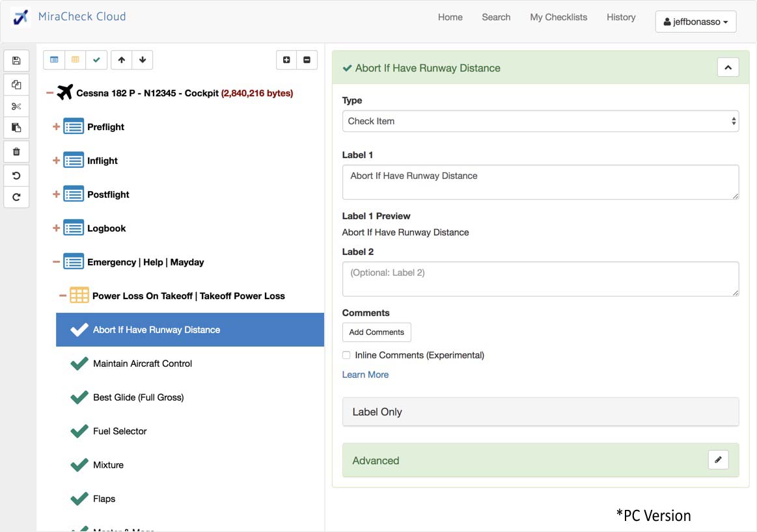Expand the Logbook tree node

(x=56, y=228)
